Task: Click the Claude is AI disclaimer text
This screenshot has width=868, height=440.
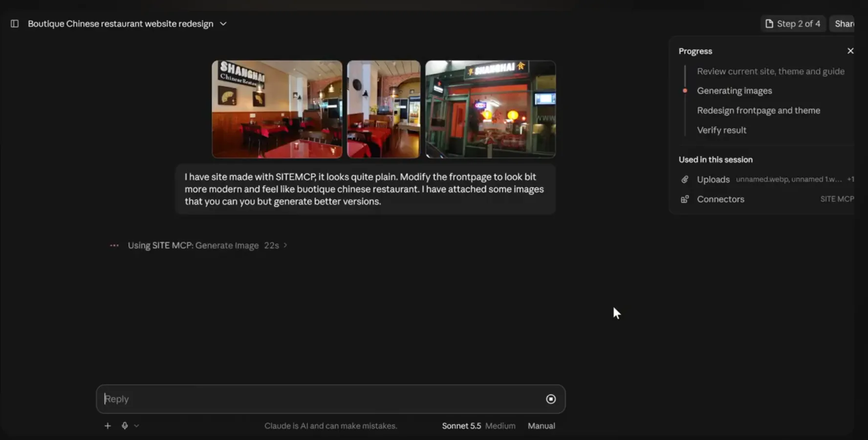Action: pyautogui.click(x=330, y=426)
